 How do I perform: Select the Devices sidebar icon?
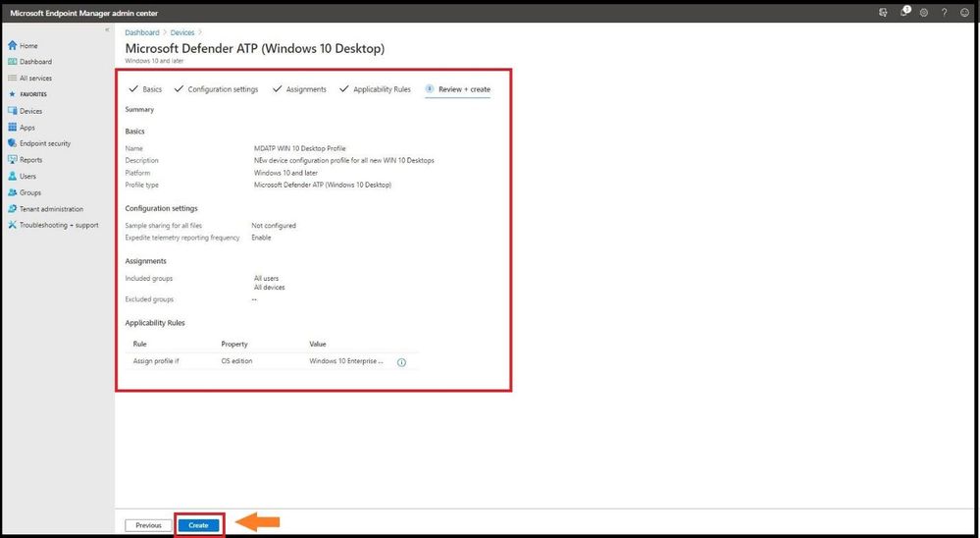(13, 111)
